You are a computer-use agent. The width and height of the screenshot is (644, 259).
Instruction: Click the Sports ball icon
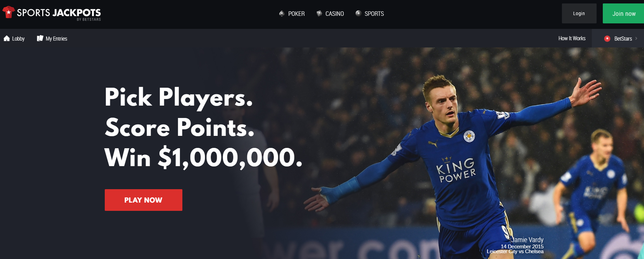[358, 13]
